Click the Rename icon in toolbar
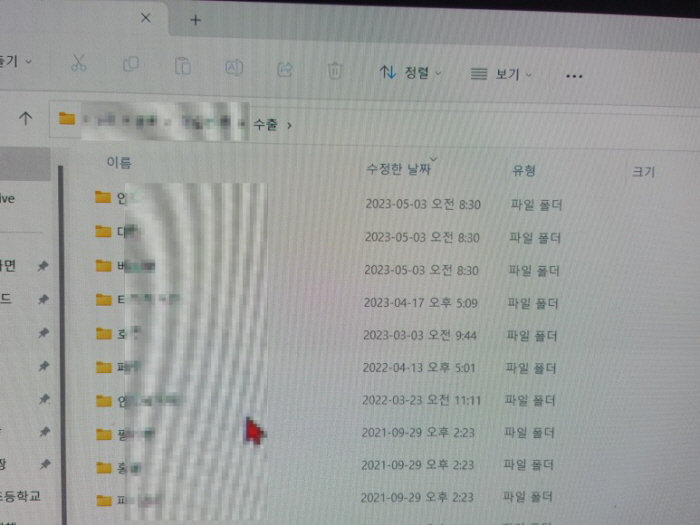The height and width of the screenshot is (525, 700). pos(234,67)
